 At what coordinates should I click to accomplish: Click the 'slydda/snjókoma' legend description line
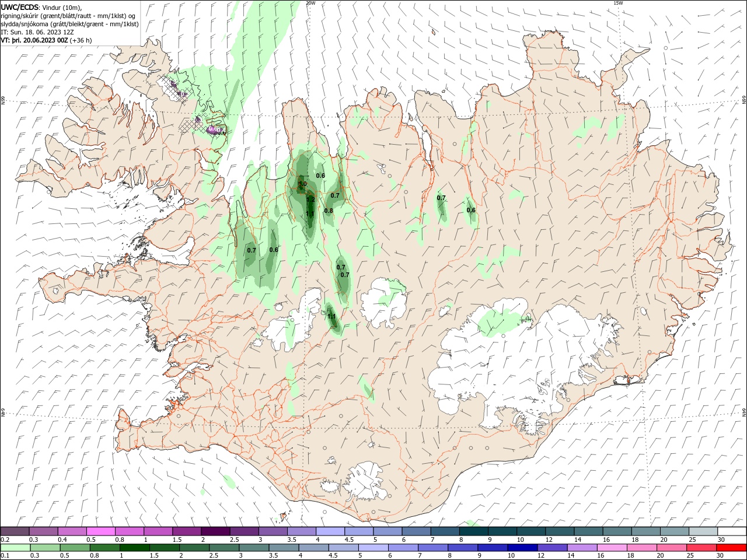click(69, 24)
